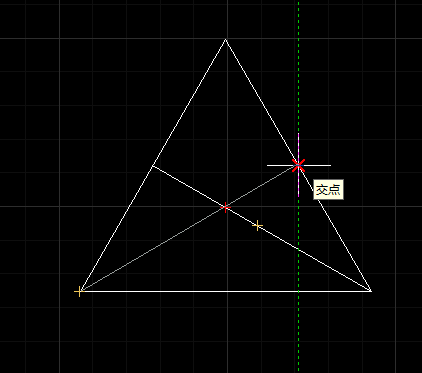
Task: Click the red X intersection snap marker
Action: point(298,165)
